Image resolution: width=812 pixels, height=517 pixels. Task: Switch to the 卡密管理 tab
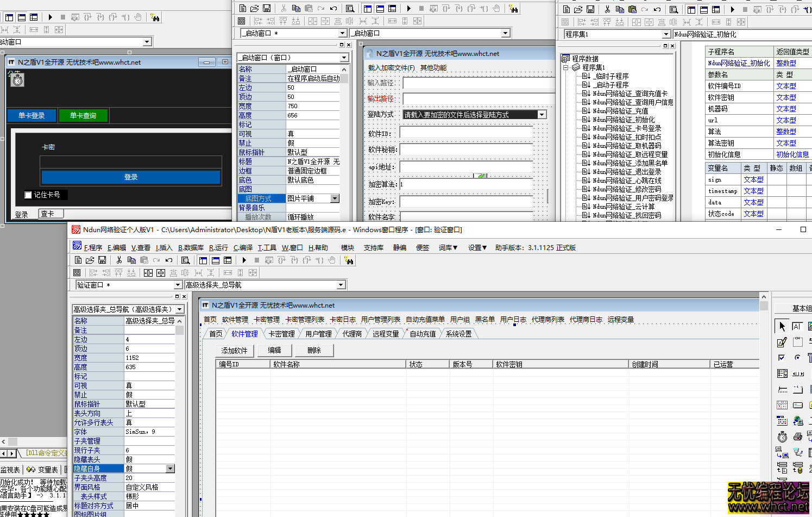tap(281, 334)
